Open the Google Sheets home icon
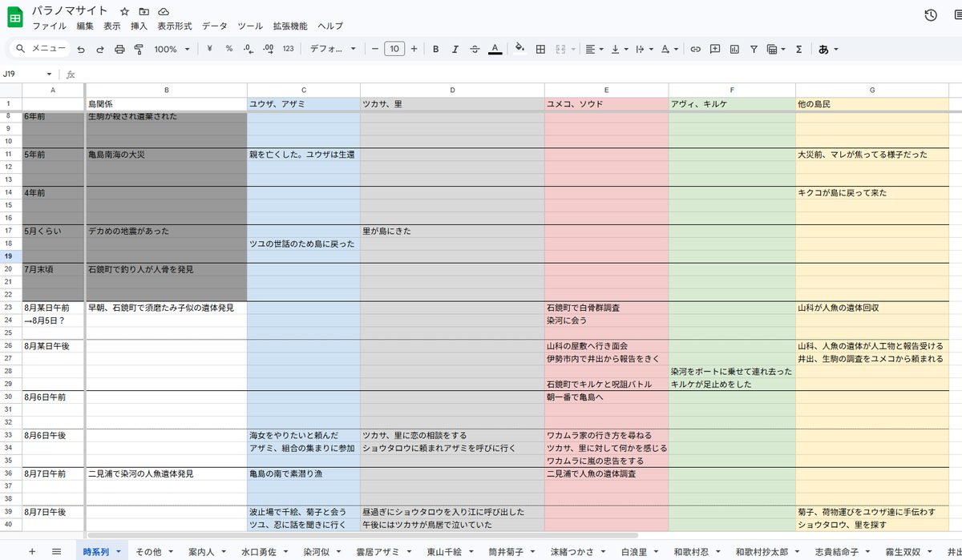The width and height of the screenshot is (962, 560). [x=16, y=18]
